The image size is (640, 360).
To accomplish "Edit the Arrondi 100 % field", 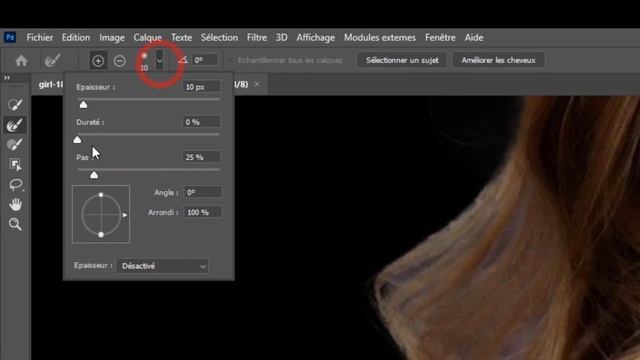I will [x=202, y=212].
